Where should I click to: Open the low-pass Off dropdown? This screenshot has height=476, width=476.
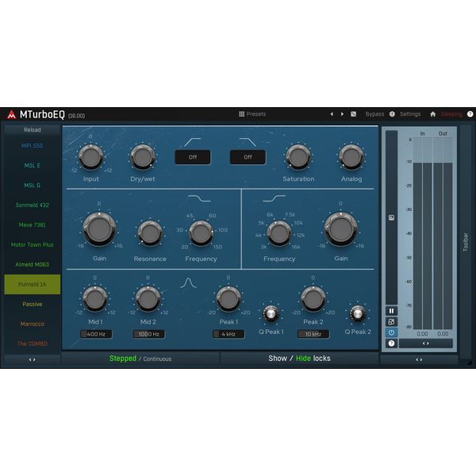click(x=248, y=157)
